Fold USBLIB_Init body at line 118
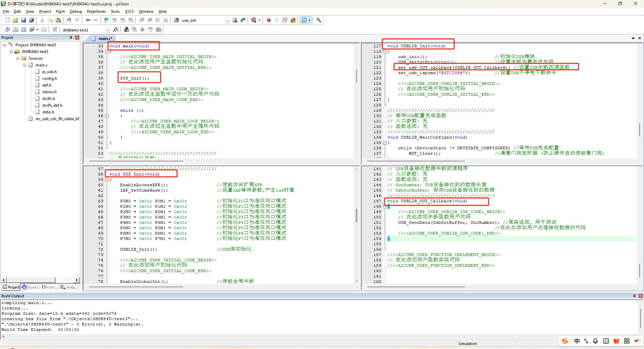Viewport: 644px width, 349px height. 385,51
